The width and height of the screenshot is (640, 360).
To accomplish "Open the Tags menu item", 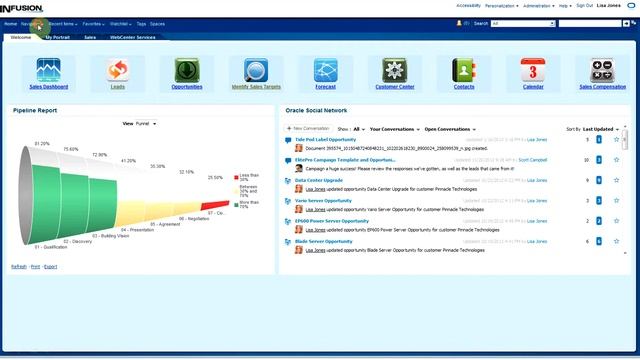I will coord(141,24).
